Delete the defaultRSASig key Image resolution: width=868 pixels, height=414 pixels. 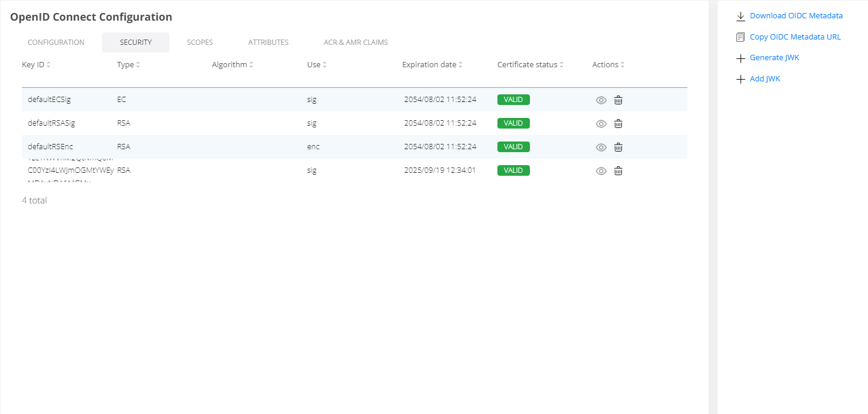tap(618, 124)
